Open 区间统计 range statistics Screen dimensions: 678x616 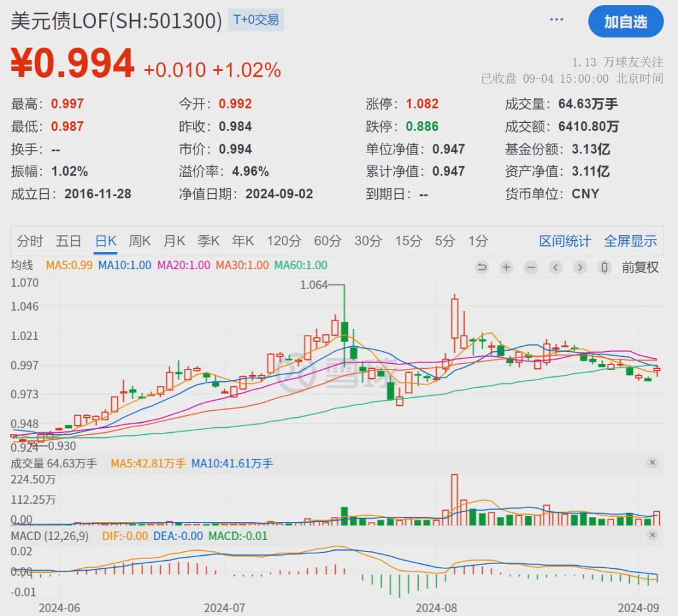565,241
